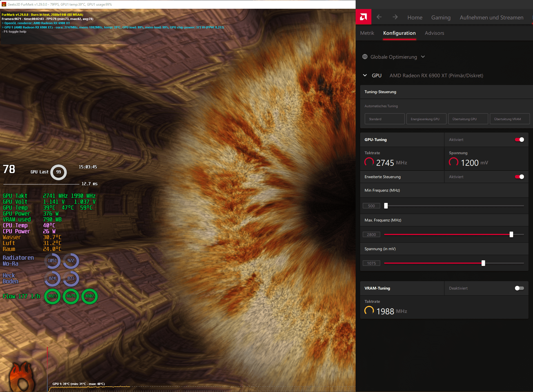
Task: Select the Standard tuning preset
Action: (x=385, y=119)
